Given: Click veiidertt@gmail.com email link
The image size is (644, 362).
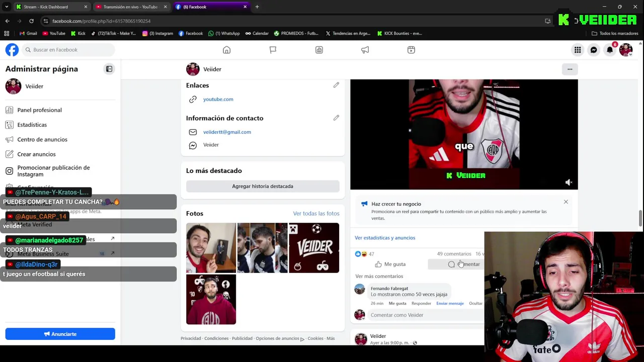Looking at the screenshot, I should 227,132.
